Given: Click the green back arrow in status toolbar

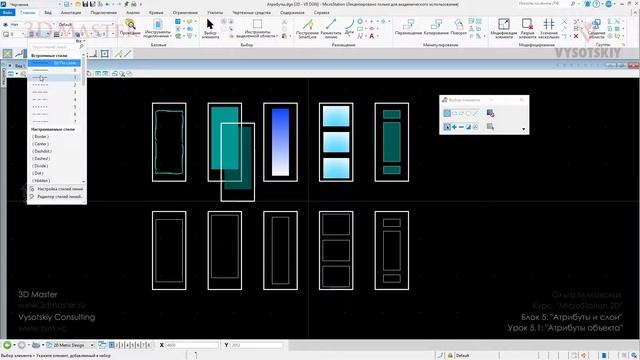Looking at the screenshot, I should click(7, 345).
